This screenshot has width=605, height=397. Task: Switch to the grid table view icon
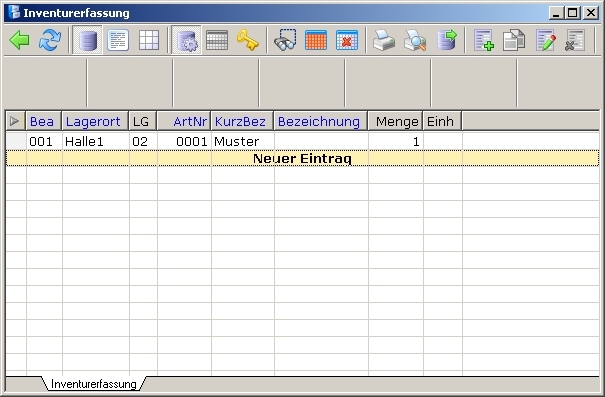click(x=149, y=40)
